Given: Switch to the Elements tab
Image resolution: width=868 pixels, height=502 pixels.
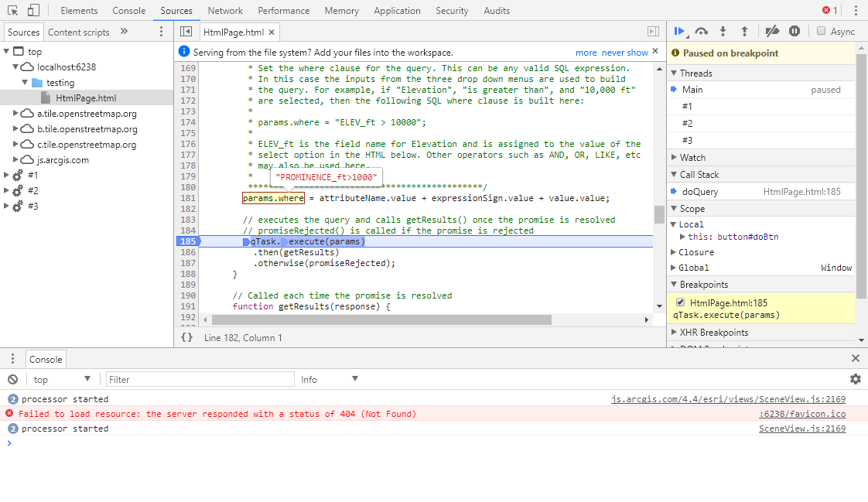Looking at the screenshot, I should 79,11.
